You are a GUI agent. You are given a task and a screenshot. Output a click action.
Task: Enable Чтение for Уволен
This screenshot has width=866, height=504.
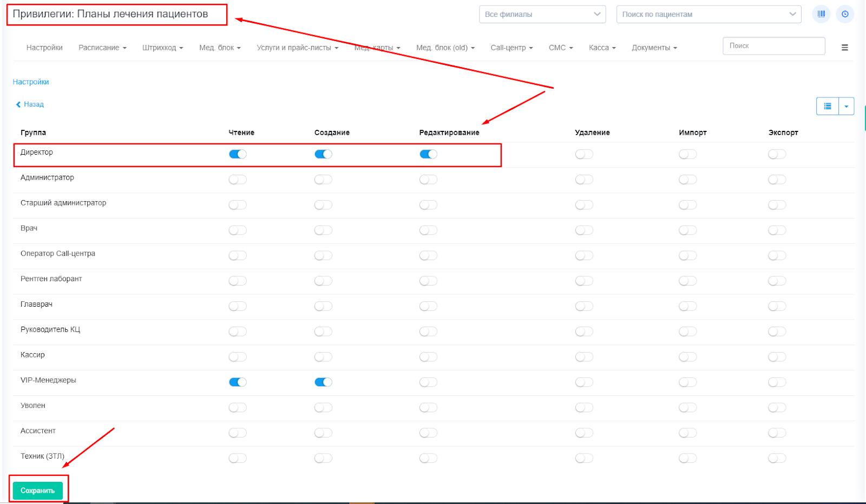238,408
